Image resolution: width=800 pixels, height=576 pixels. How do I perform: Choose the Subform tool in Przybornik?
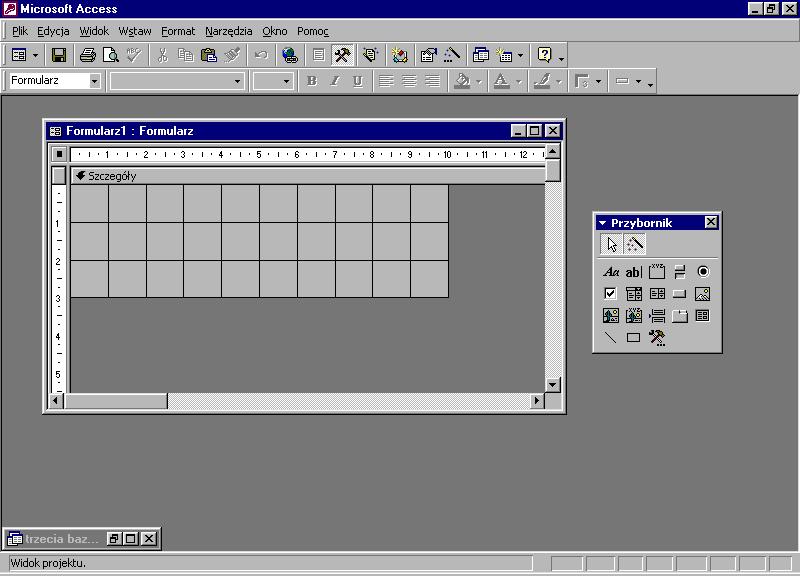coord(703,316)
